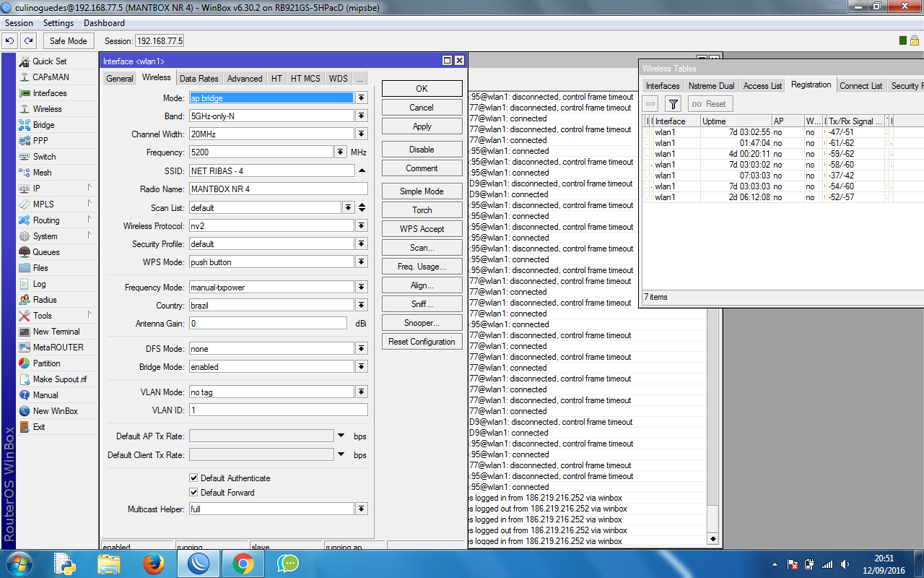The image size is (924, 578).
Task: Open the Multicast Helper dropdown
Action: coord(362,509)
